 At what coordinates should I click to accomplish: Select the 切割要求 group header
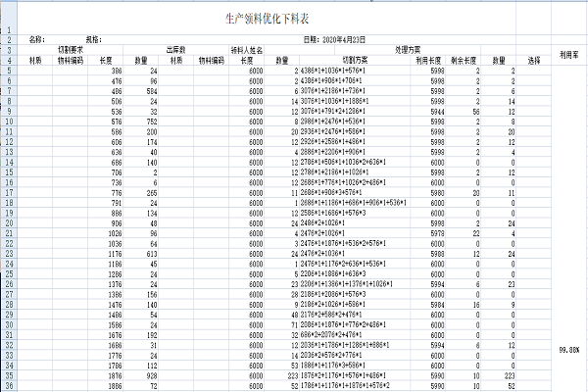pos(71,50)
